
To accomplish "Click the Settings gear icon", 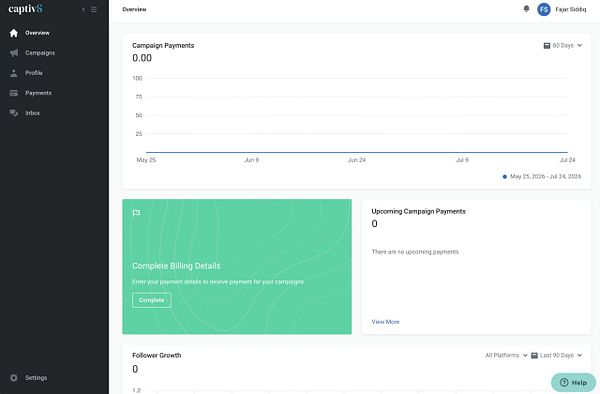I will point(14,378).
